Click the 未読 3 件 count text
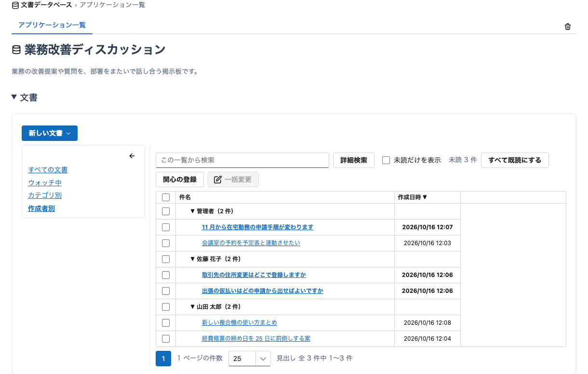 [x=463, y=160]
